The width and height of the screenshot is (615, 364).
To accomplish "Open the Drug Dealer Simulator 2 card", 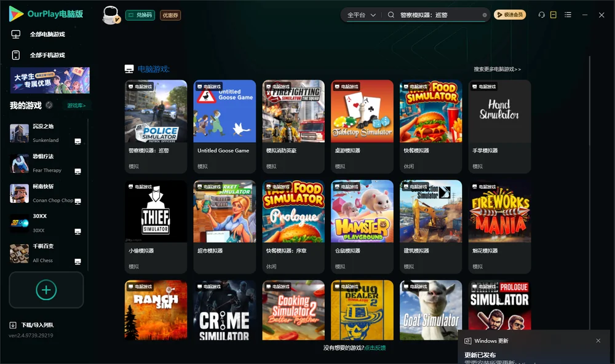I will pos(362,310).
